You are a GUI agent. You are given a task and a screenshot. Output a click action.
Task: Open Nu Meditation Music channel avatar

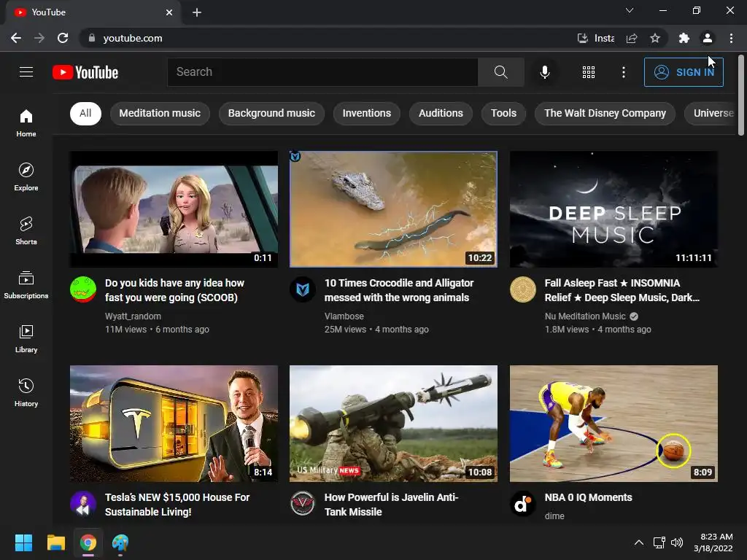click(x=522, y=289)
